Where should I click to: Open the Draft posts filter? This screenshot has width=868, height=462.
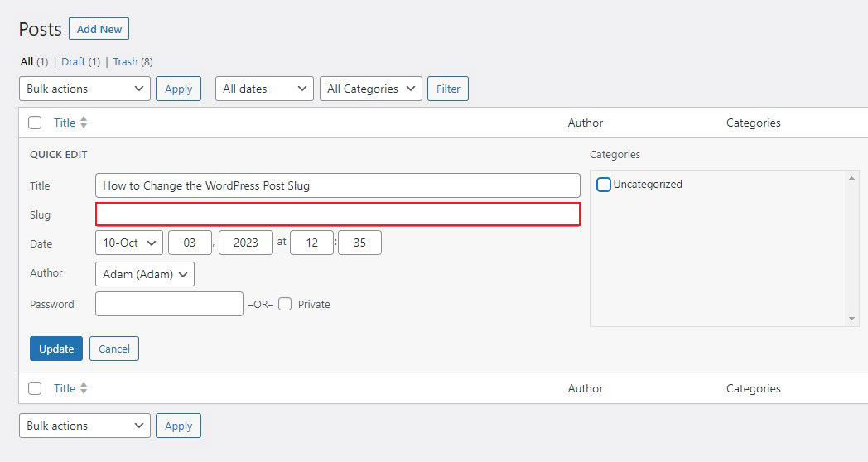[73, 61]
